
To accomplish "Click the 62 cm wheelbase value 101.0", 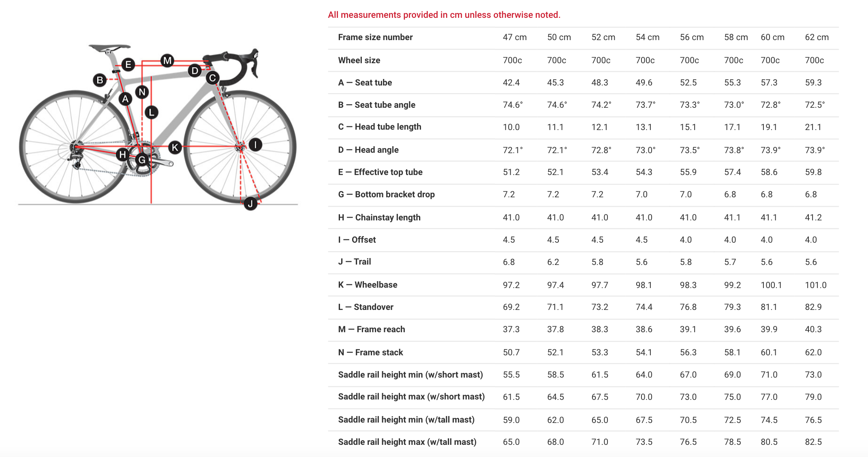I will [815, 285].
